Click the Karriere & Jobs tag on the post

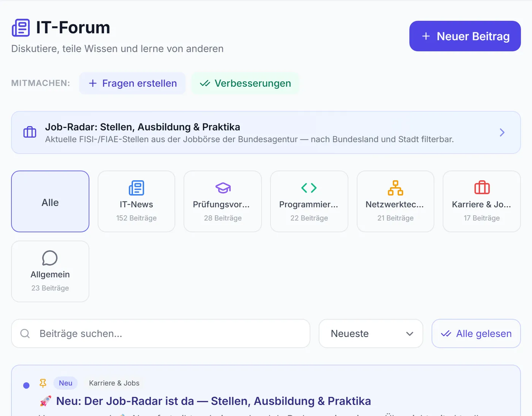(x=114, y=383)
